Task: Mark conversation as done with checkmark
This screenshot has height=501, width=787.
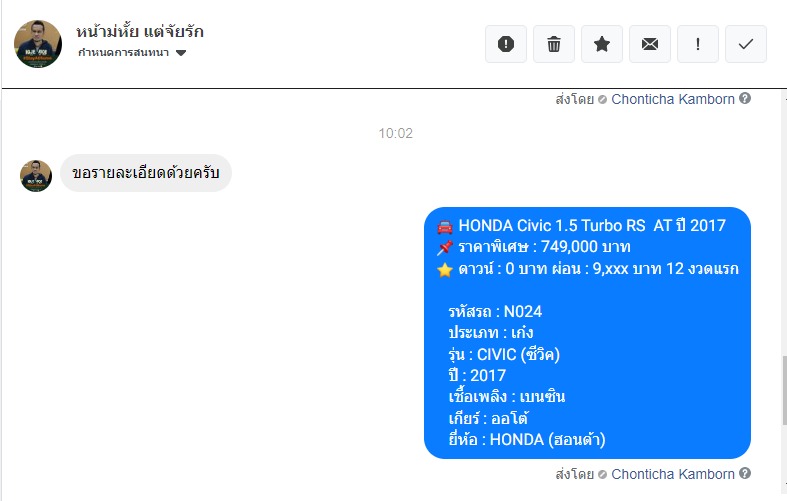Action: [746, 44]
